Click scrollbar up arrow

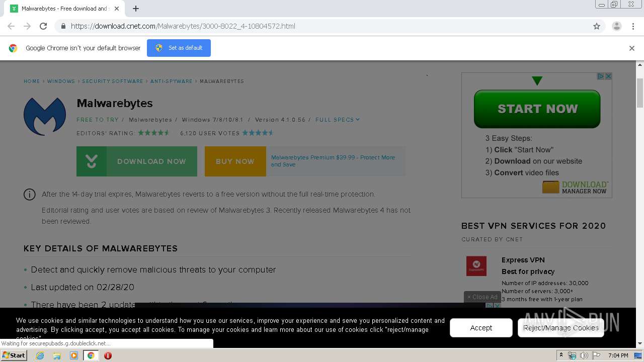coord(640,65)
